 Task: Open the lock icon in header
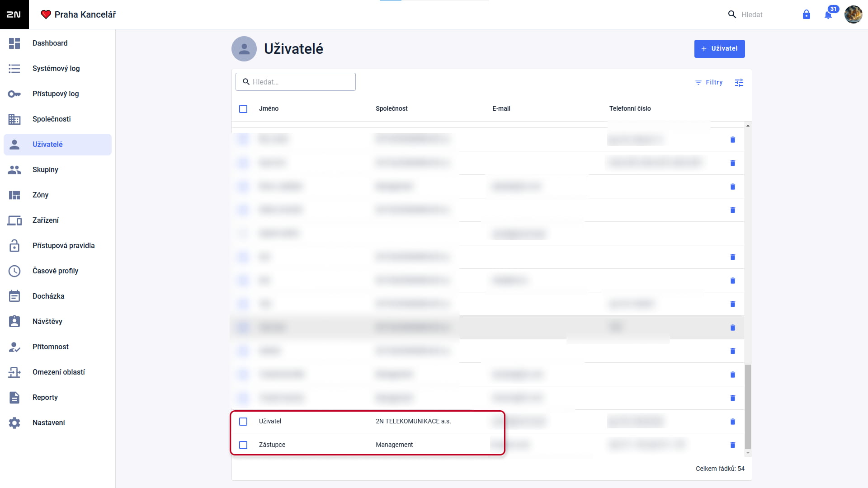[806, 14]
